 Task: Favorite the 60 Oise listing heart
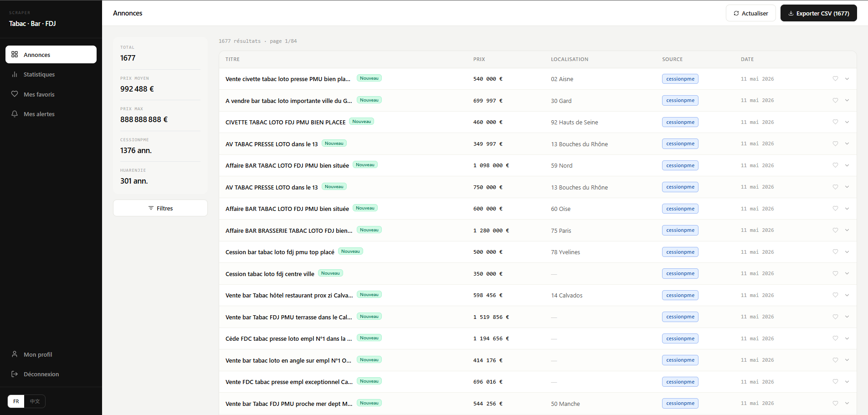(x=835, y=209)
